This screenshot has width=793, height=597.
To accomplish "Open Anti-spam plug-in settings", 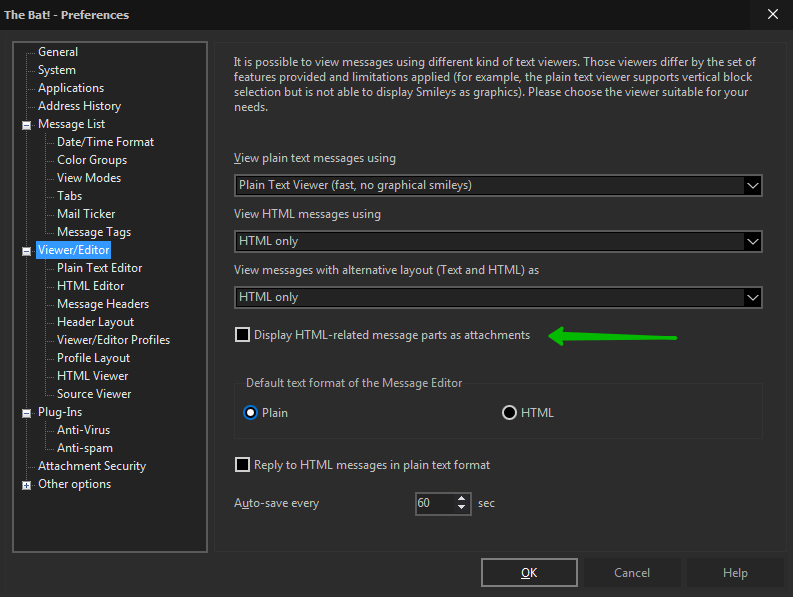I will [x=85, y=448].
